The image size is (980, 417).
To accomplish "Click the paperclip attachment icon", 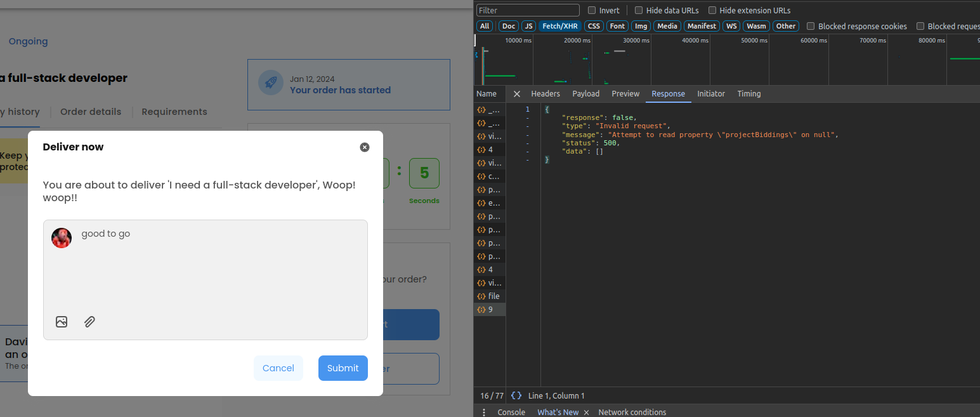I will pyautogui.click(x=89, y=322).
